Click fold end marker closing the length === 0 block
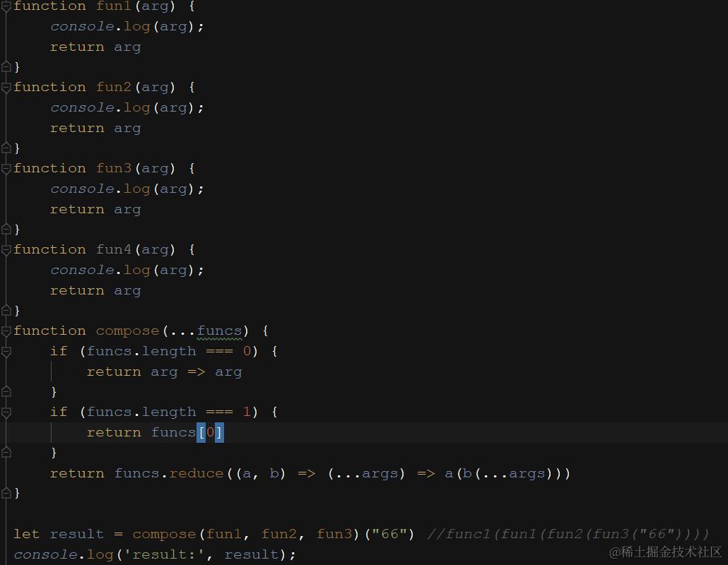The height and width of the screenshot is (565, 728). pyautogui.click(x=6, y=392)
